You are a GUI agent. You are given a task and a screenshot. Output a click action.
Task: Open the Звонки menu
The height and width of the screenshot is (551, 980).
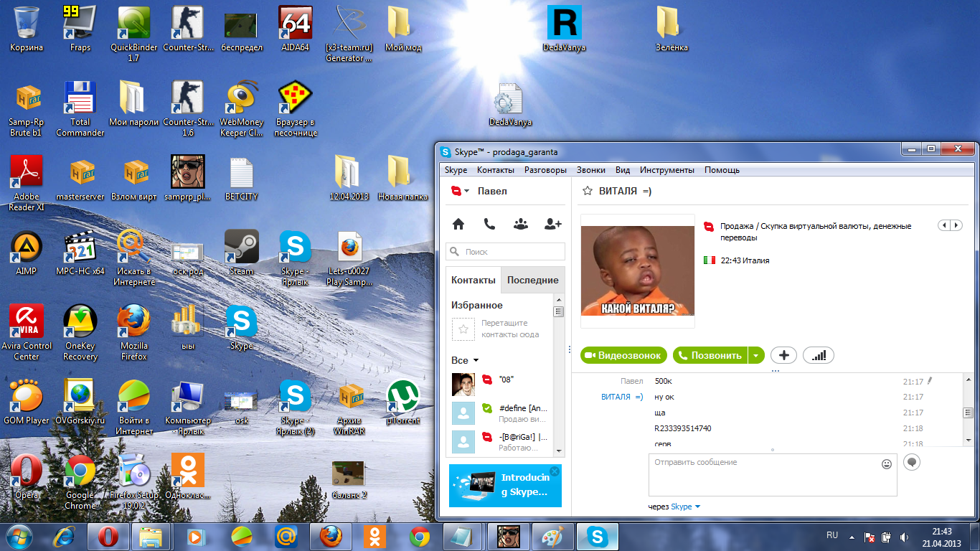click(591, 170)
